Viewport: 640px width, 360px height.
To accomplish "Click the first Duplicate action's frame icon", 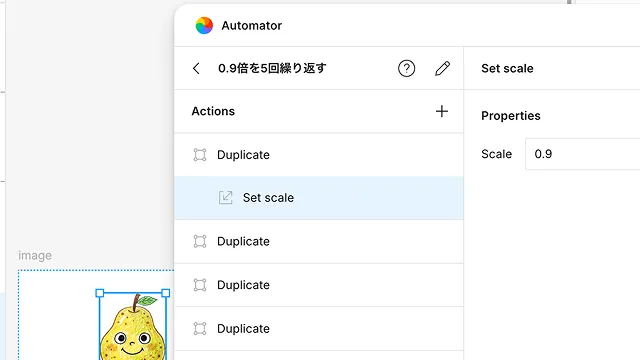I will point(200,155).
